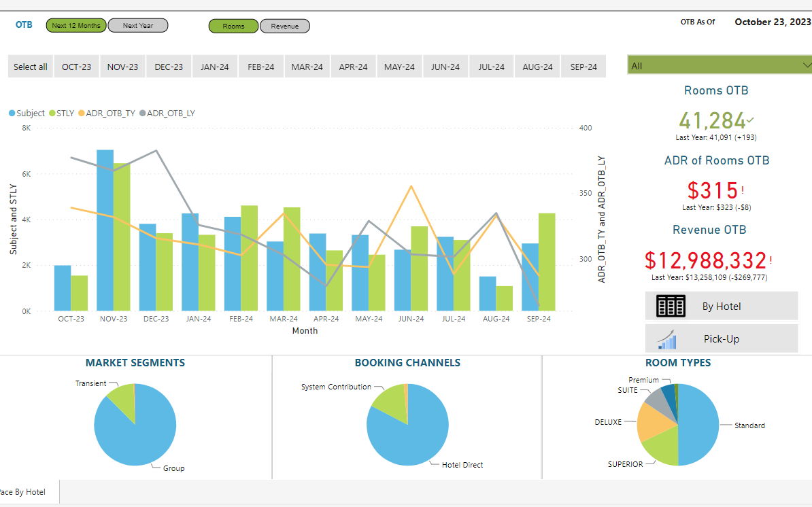Screen dimensions: 812x507
Task: Click the red alert mark beside $315
Action: [743, 190]
